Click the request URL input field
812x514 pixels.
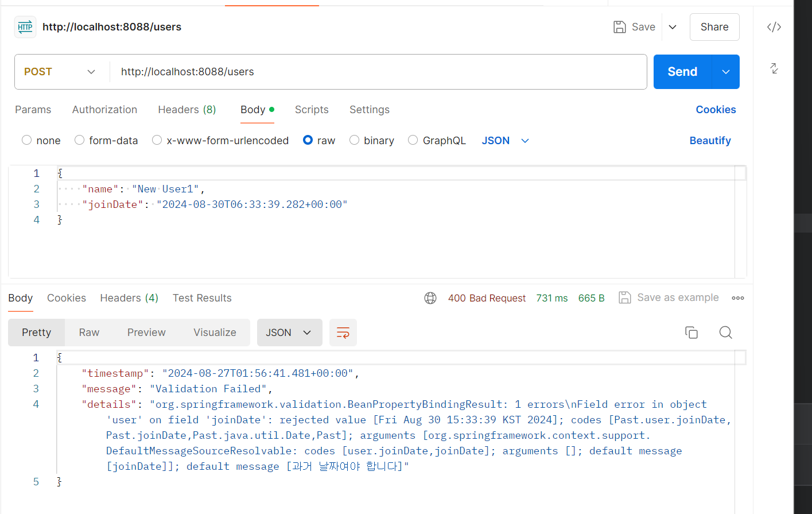[x=378, y=72]
